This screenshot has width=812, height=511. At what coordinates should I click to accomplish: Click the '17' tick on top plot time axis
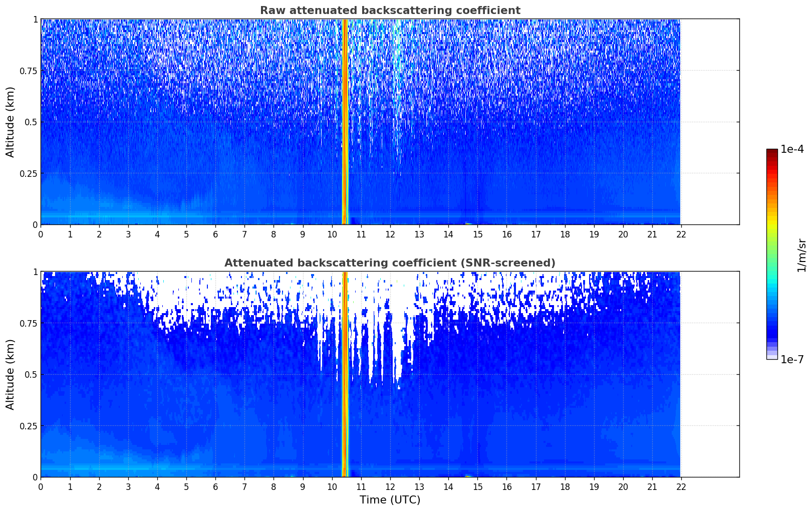536,234
